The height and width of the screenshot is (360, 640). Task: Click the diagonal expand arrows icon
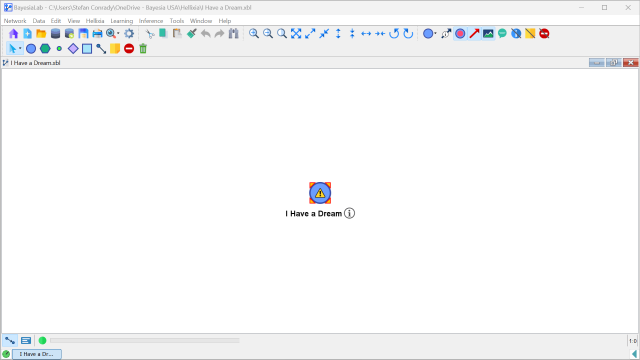(310, 33)
